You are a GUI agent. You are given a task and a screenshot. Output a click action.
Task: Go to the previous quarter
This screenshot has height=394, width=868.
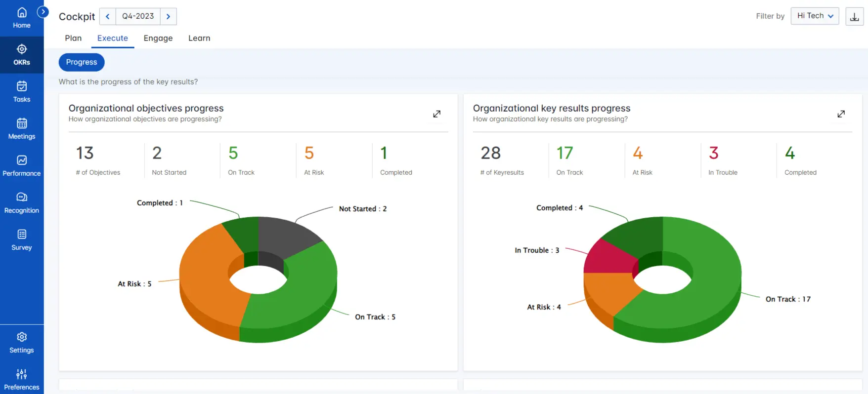click(108, 16)
